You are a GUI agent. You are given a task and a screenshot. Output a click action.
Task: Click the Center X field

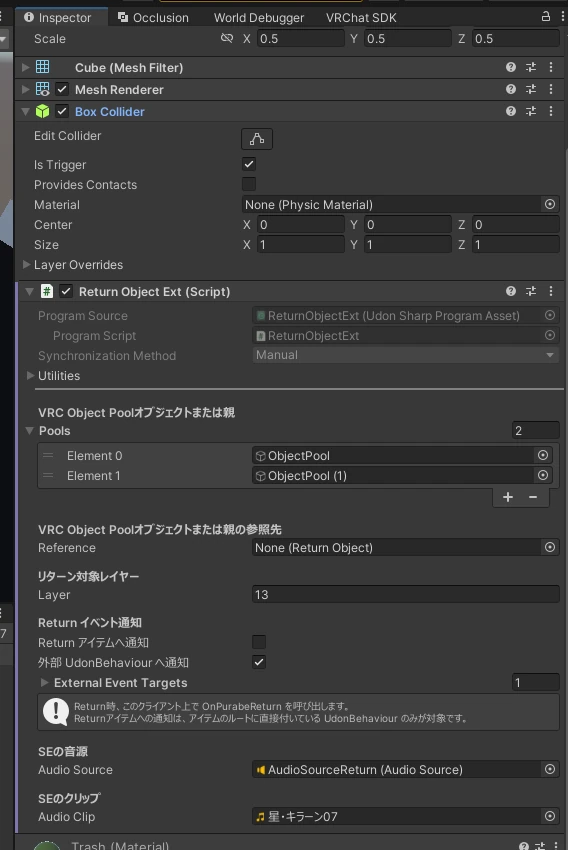tap(300, 224)
